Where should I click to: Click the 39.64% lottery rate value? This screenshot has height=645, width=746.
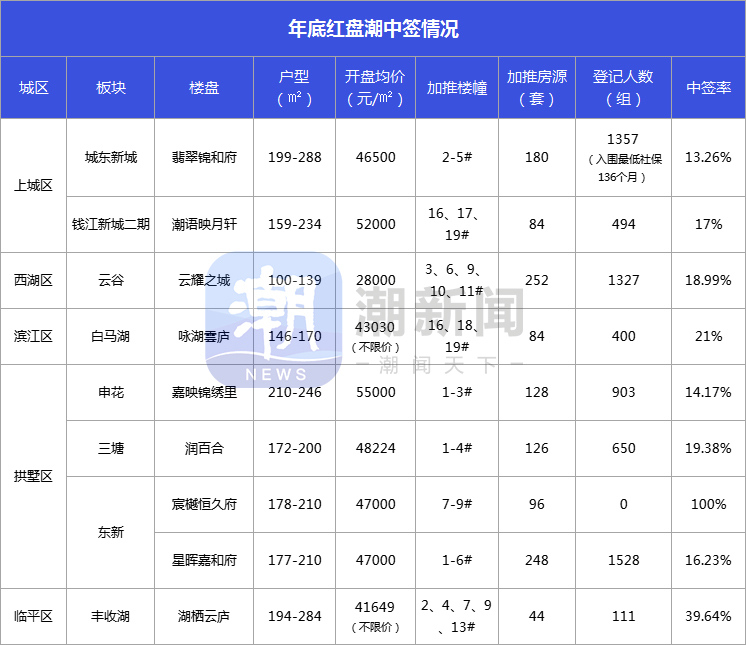pyautogui.click(x=708, y=616)
